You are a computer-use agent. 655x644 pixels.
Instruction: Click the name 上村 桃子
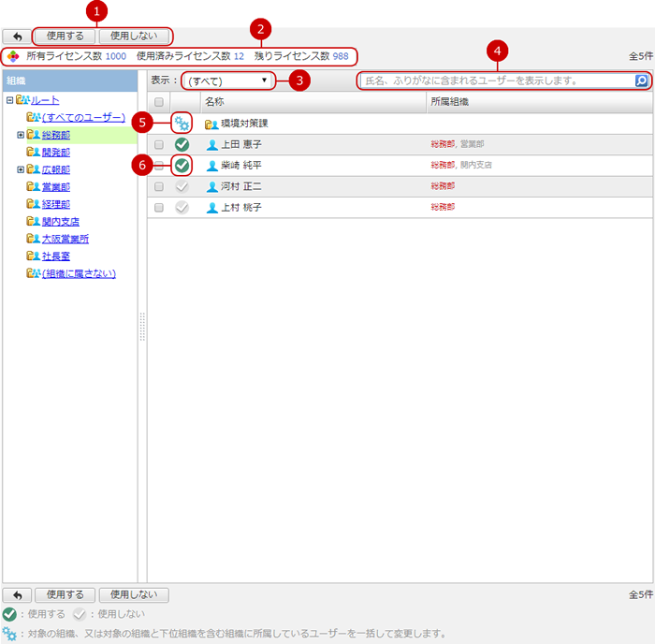[241, 207]
